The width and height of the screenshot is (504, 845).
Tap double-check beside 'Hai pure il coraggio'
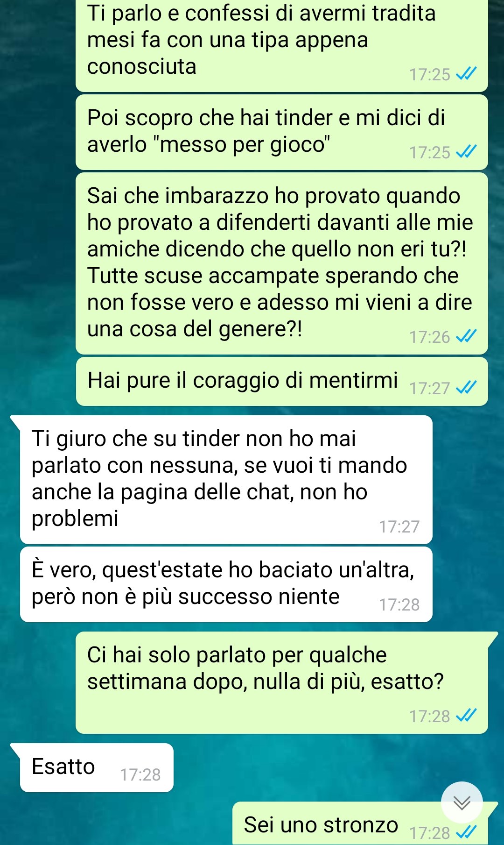(x=466, y=388)
